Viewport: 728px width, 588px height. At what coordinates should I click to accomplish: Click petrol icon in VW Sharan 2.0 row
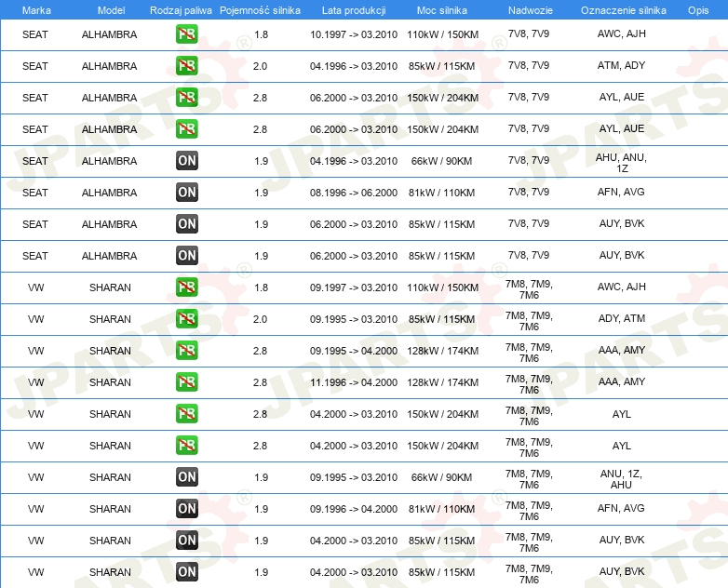coord(186,319)
